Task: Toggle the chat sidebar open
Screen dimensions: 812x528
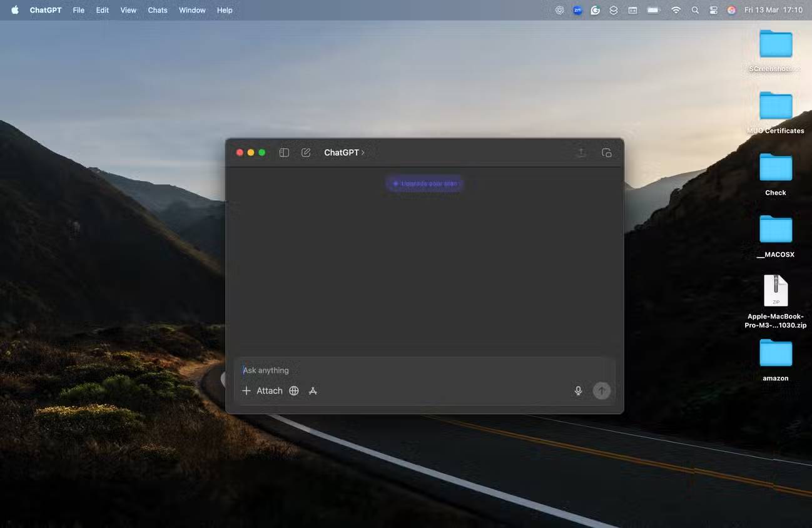Action: tap(283, 152)
